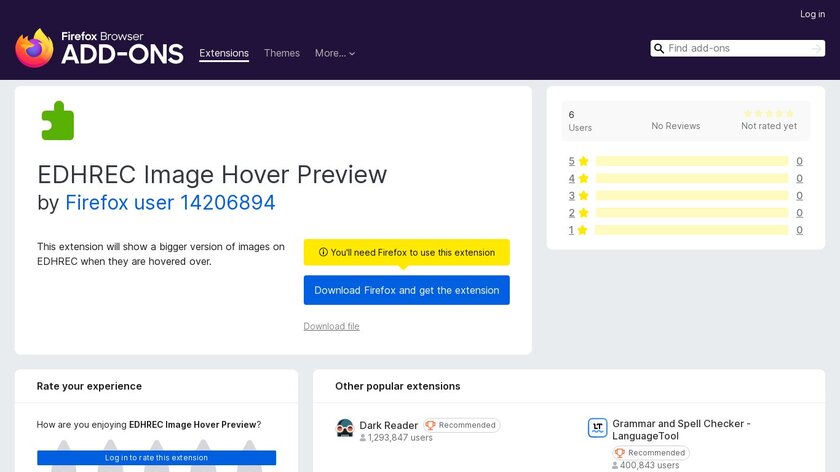Open the LanguageTool extension icon
The height and width of the screenshot is (472, 840).
597,428
